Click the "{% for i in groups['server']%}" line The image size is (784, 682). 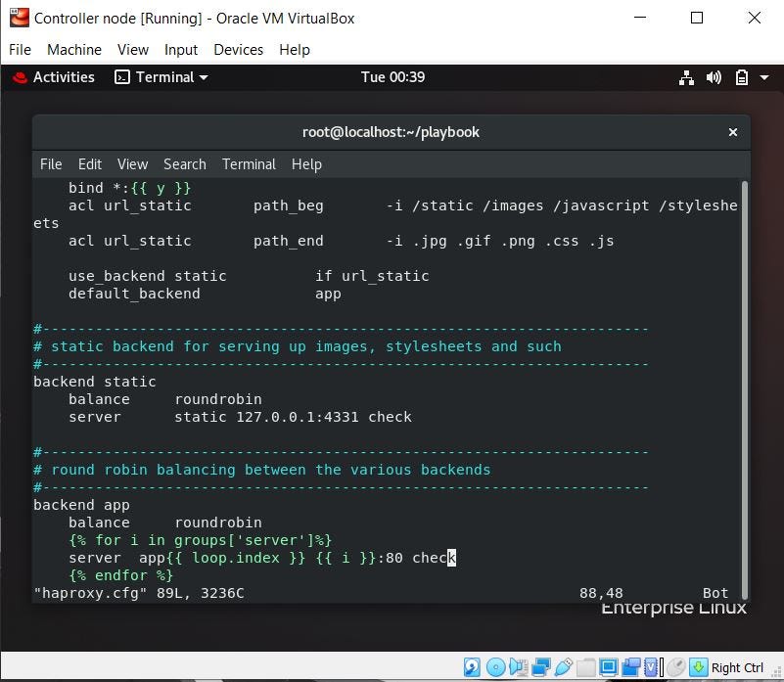[x=200, y=540]
